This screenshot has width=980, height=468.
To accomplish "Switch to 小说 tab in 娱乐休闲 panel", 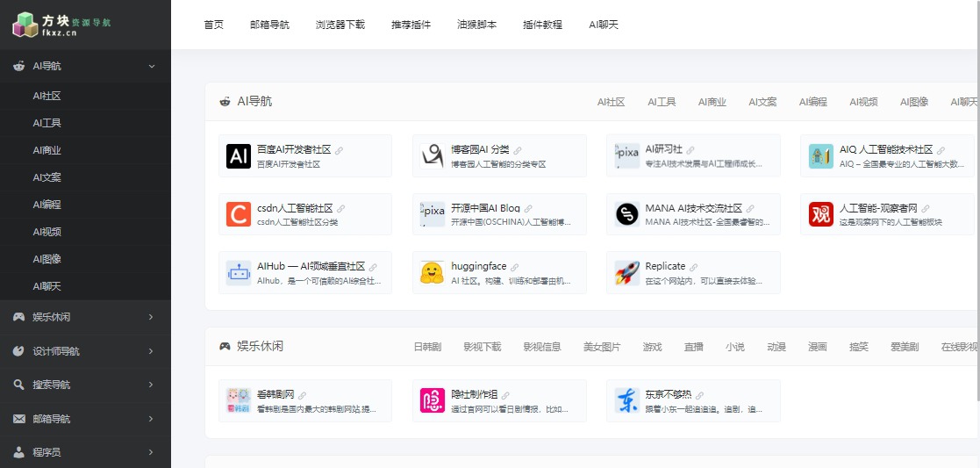I will coord(735,347).
